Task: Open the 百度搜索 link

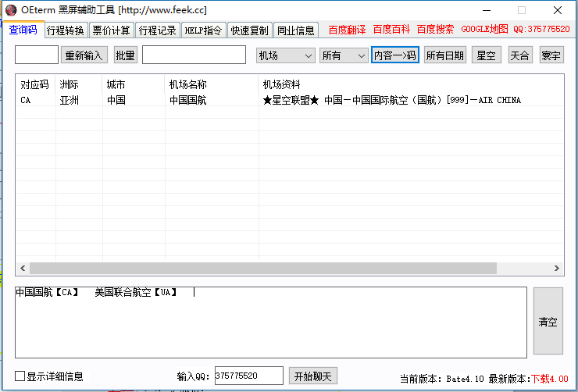Action: point(435,30)
